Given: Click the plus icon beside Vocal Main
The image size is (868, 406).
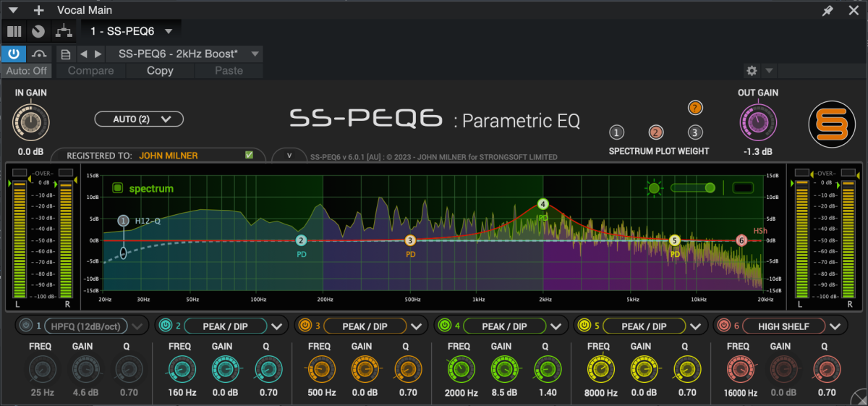Looking at the screenshot, I should (38, 11).
